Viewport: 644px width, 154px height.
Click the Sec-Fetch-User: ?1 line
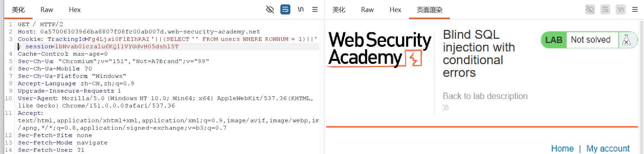coord(51,150)
